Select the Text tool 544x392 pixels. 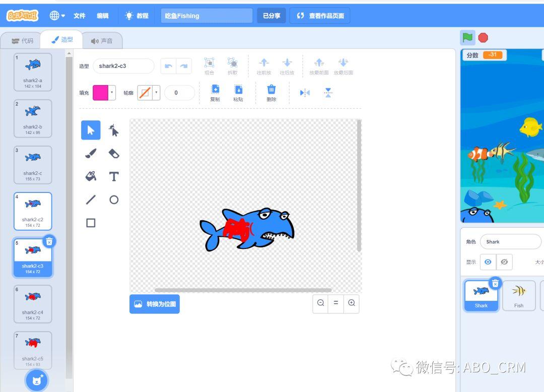tap(114, 176)
